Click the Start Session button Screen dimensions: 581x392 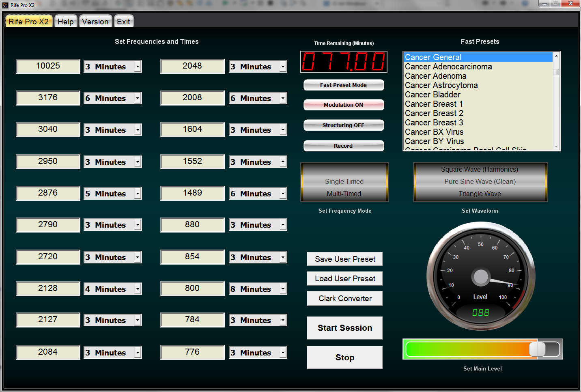pyautogui.click(x=345, y=328)
